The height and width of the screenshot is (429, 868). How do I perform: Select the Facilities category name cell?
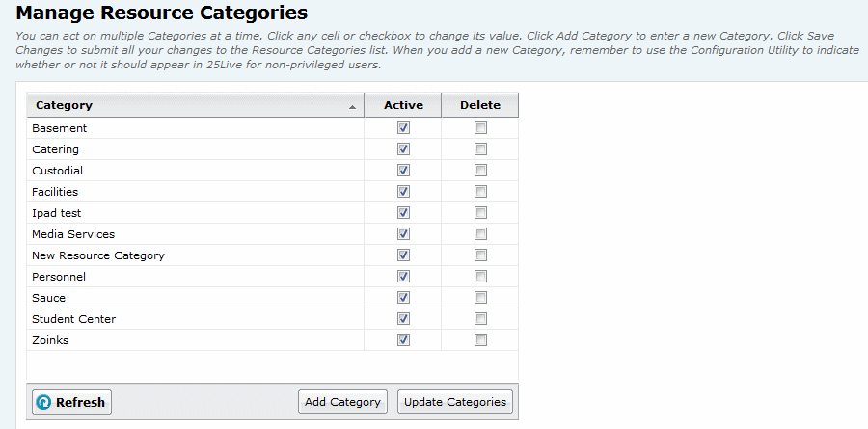tap(55, 192)
